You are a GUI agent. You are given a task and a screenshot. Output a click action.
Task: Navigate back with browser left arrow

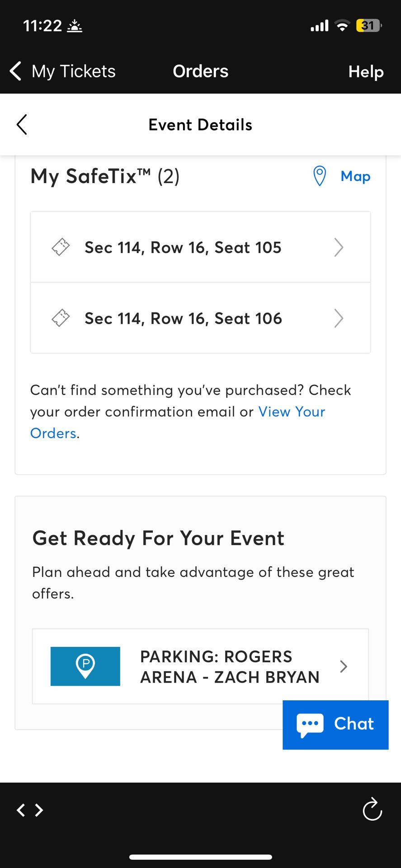pyautogui.click(x=21, y=810)
